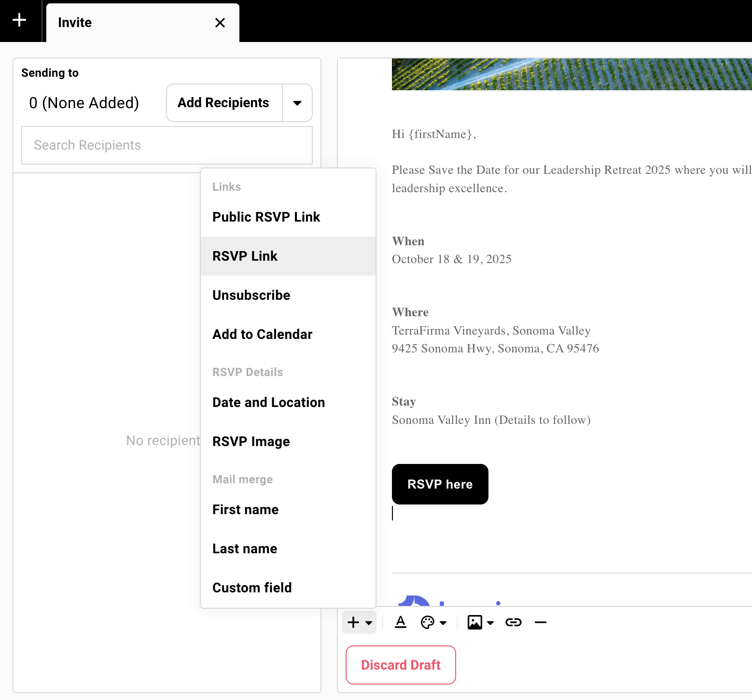Insert Date and Location details
The image size is (752, 700).
(x=268, y=402)
